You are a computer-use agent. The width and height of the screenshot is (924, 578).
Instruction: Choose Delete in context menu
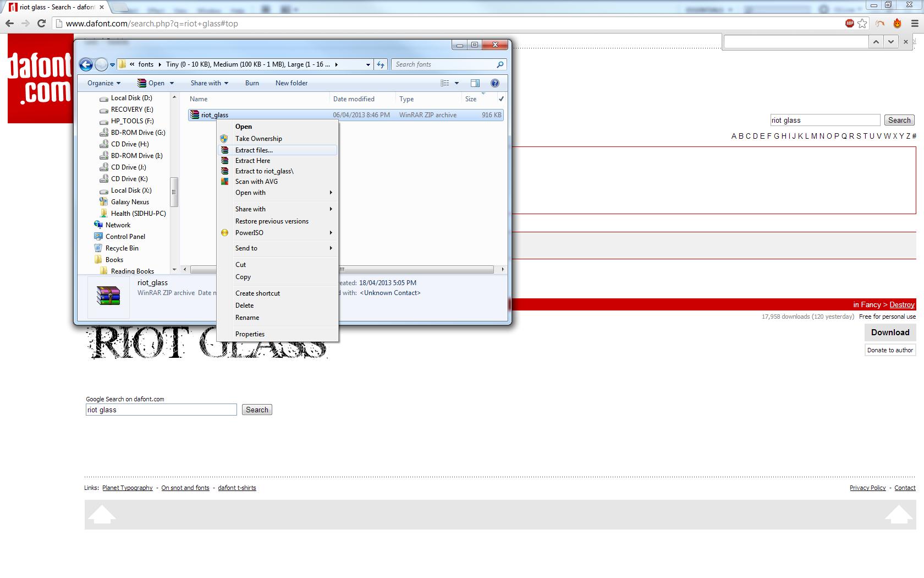[x=278, y=306]
